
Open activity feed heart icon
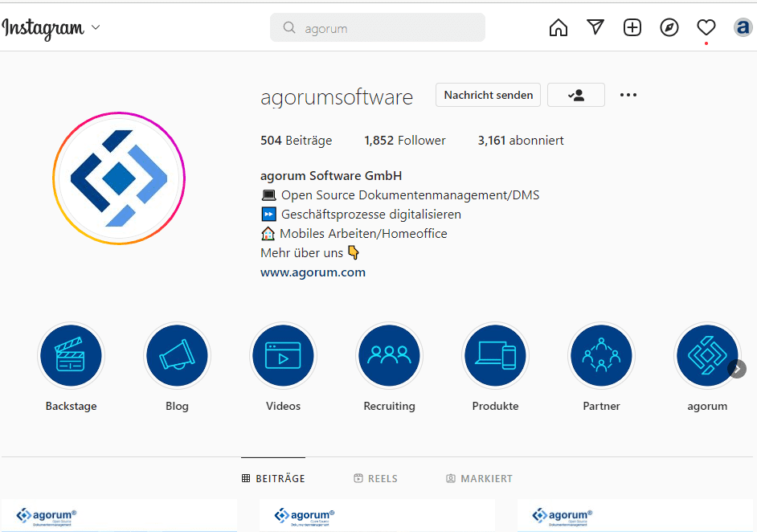(706, 27)
